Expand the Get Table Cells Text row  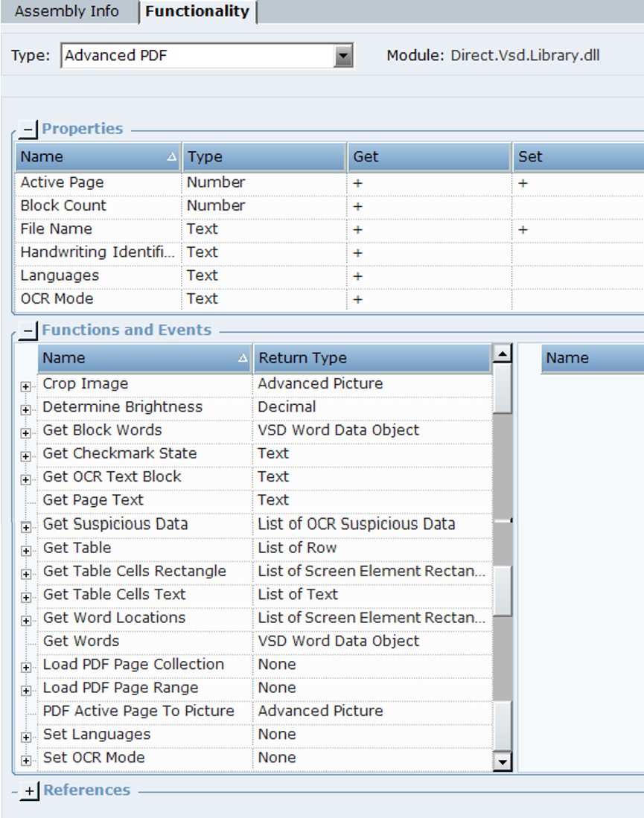(x=26, y=597)
